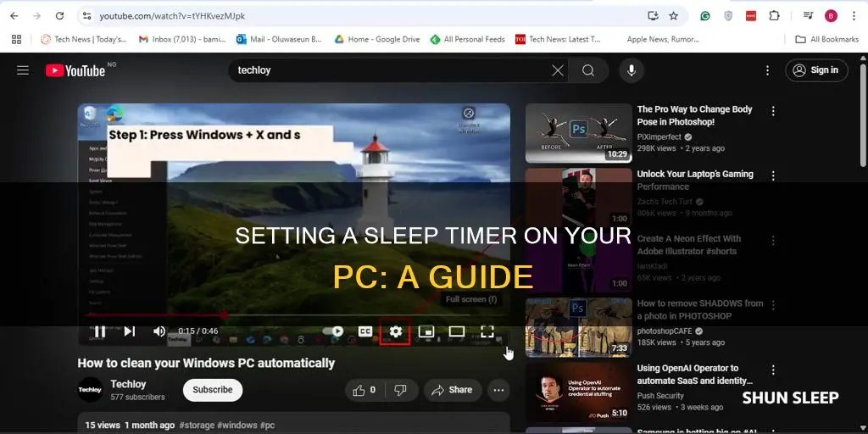Mute the video volume
The width and height of the screenshot is (868, 434).
click(x=159, y=331)
